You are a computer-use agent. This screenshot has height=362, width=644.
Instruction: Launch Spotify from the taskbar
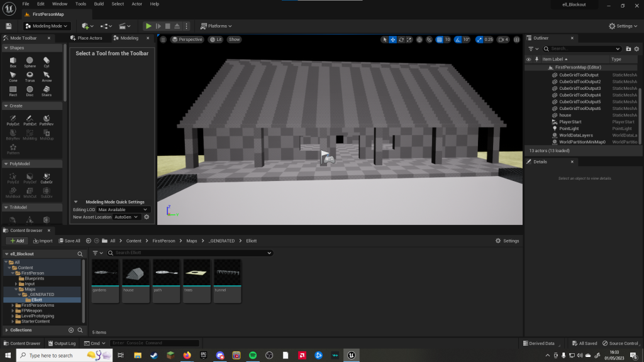pyautogui.click(x=252, y=355)
